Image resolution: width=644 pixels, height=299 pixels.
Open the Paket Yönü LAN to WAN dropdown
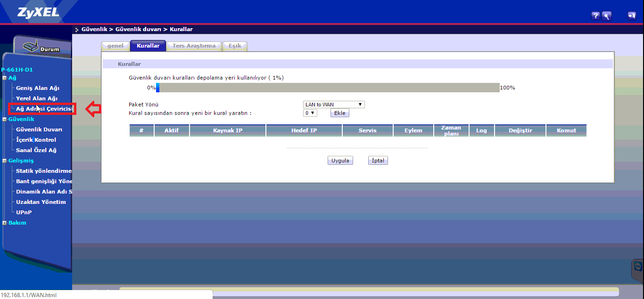tap(334, 105)
